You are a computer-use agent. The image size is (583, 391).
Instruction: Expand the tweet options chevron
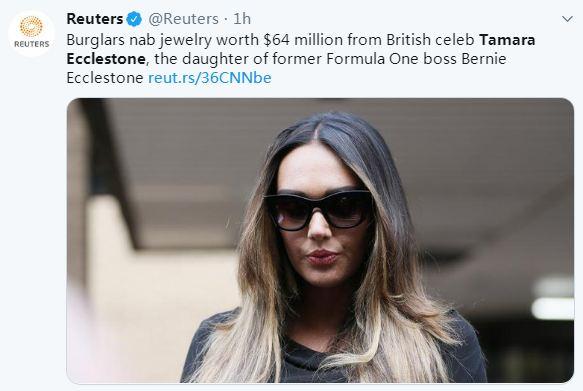pyautogui.click(x=567, y=19)
